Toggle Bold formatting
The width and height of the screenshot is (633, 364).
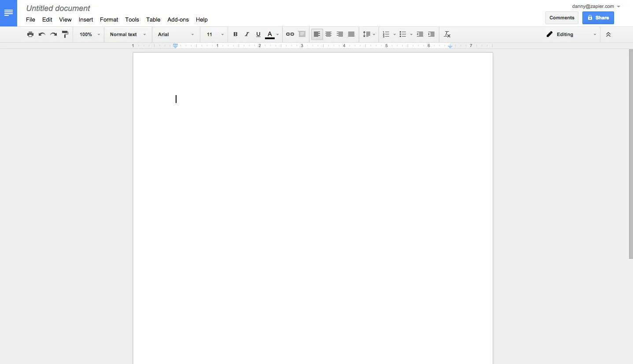(x=235, y=34)
